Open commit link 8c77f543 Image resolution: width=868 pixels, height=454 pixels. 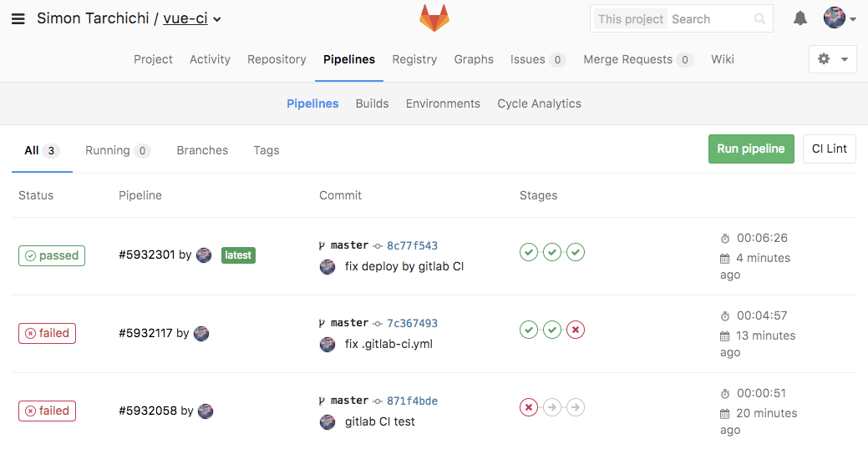pos(412,245)
